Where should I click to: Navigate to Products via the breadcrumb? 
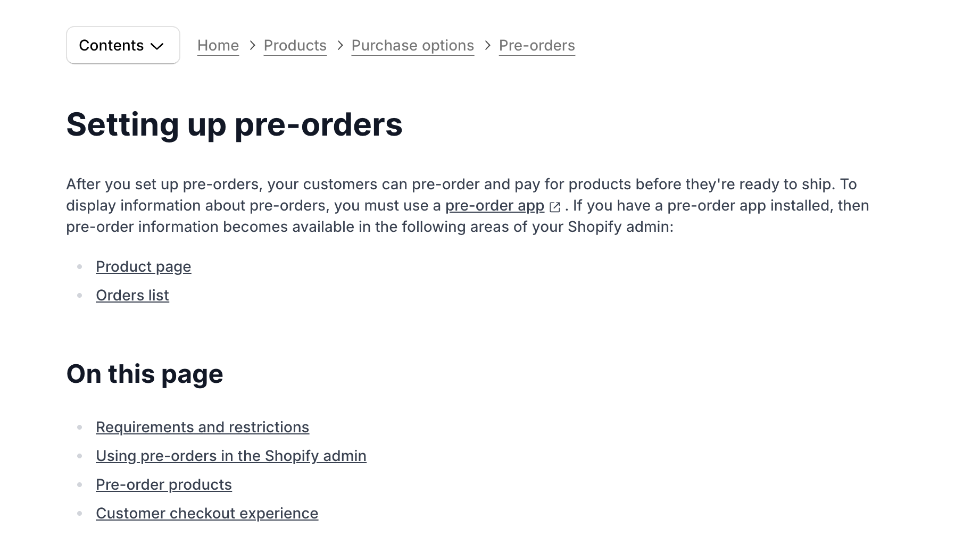click(x=295, y=45)
